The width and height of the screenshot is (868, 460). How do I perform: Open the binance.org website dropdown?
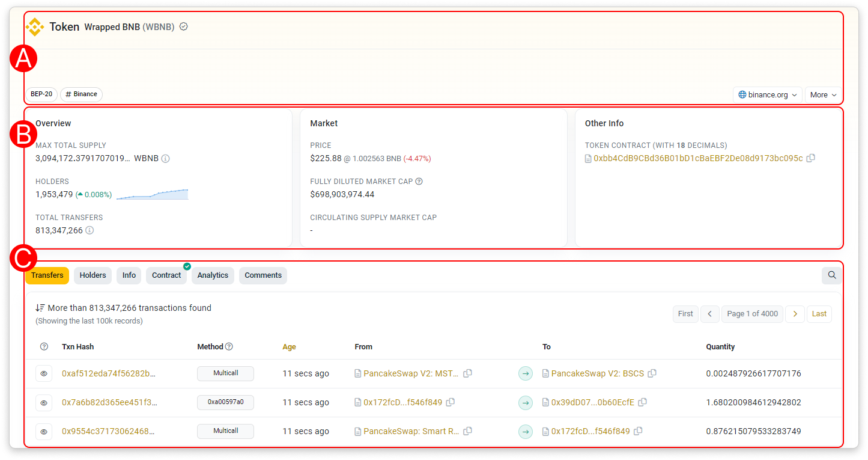(x=767, y=94)
